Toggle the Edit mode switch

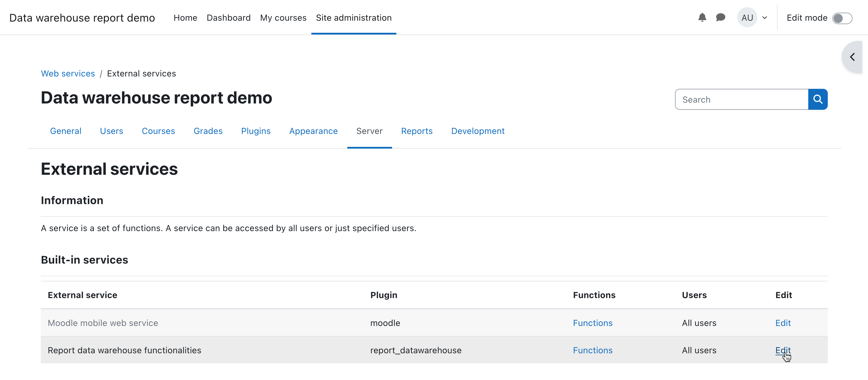(x=842, y=18)
